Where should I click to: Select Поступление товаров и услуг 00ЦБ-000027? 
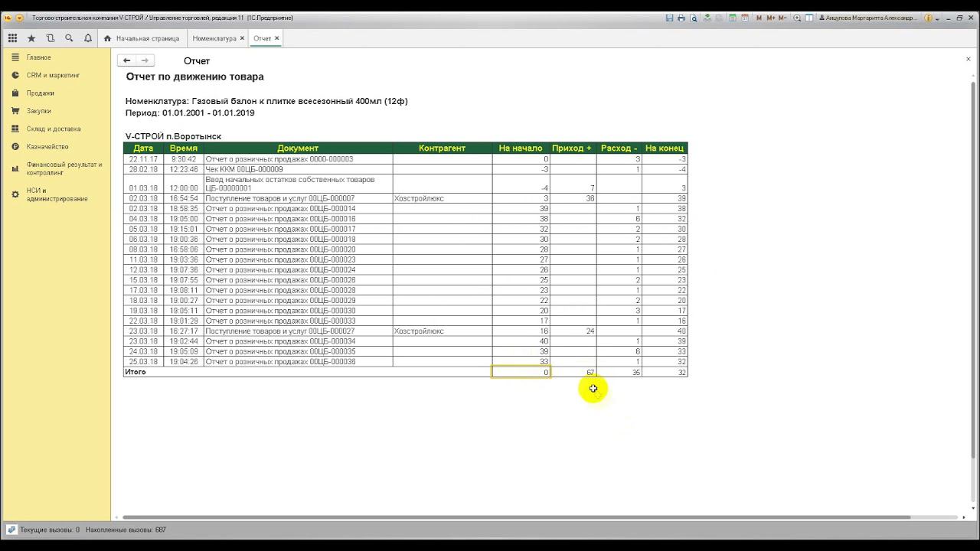tap(298, 331)
